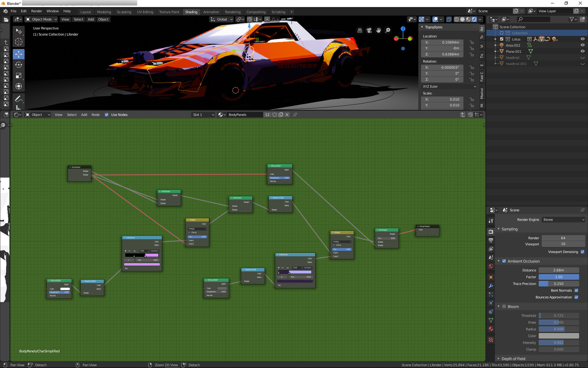Open the Slot 1 material slot dropdown

[x=203, y=115]
